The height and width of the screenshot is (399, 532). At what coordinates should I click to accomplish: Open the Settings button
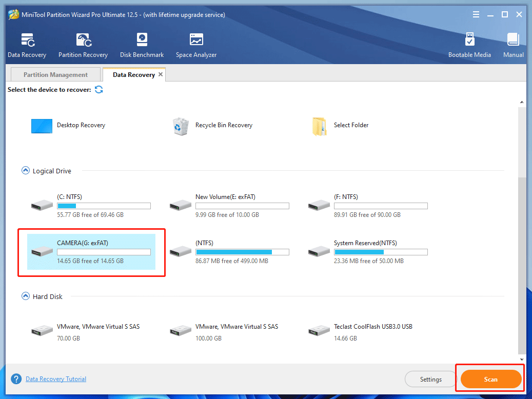430,379
